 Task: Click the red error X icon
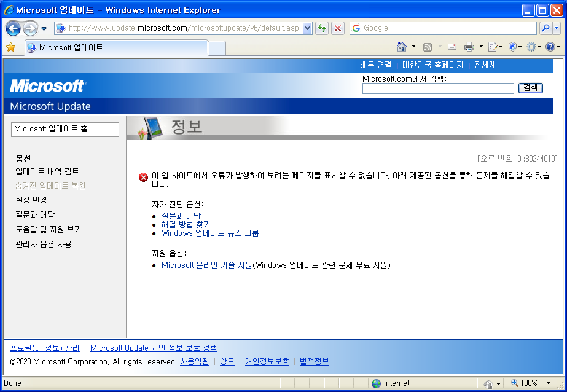(144, 177)
